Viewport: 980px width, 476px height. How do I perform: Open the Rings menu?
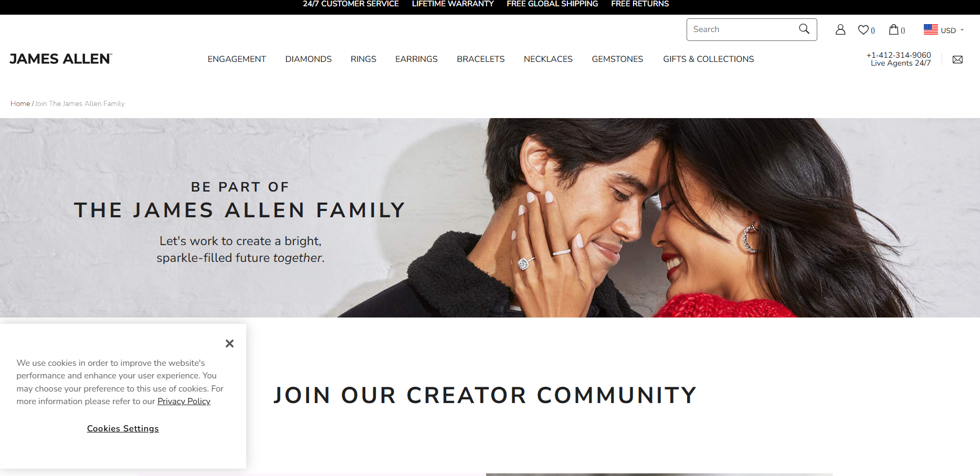point(363,59)
